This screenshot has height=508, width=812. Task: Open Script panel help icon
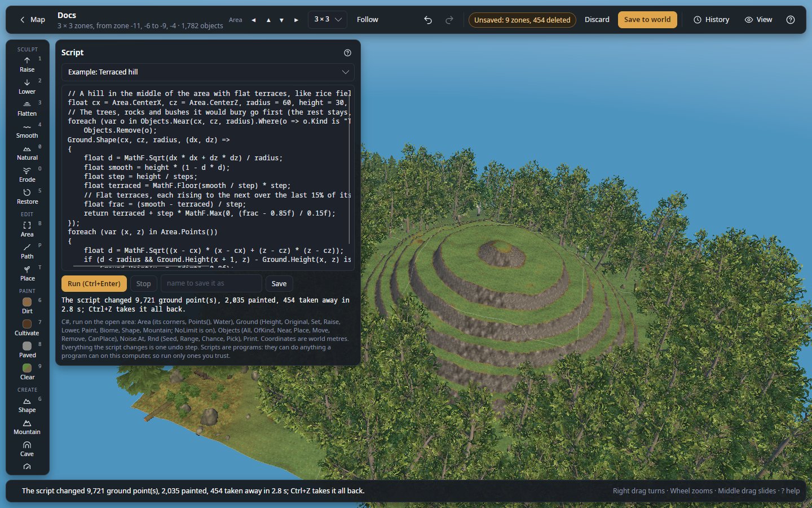(347, 52)
